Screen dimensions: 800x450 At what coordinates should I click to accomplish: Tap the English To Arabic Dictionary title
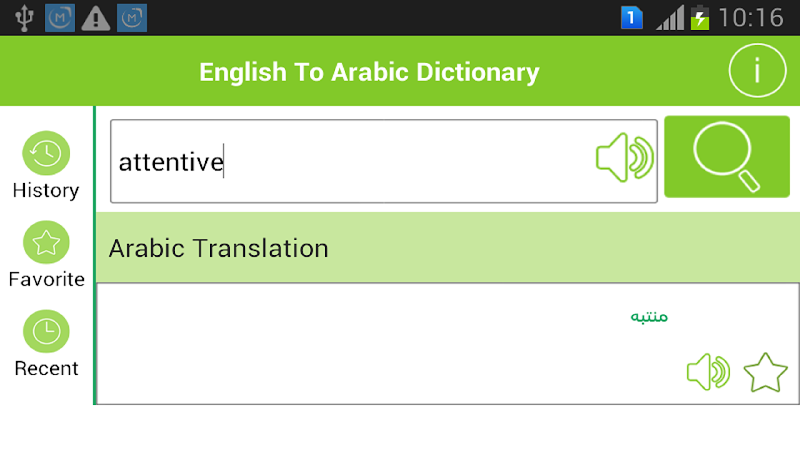pyautogui.click(x=369, y=72)
